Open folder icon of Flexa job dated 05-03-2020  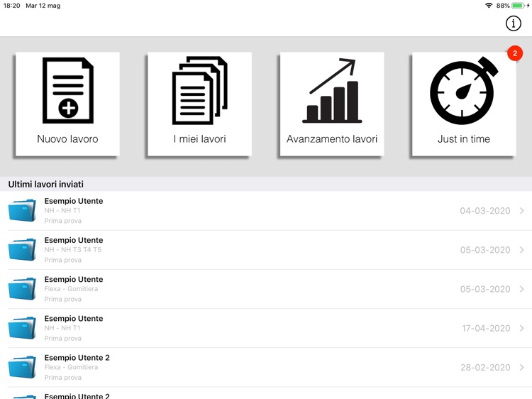[x=22, y=289]
